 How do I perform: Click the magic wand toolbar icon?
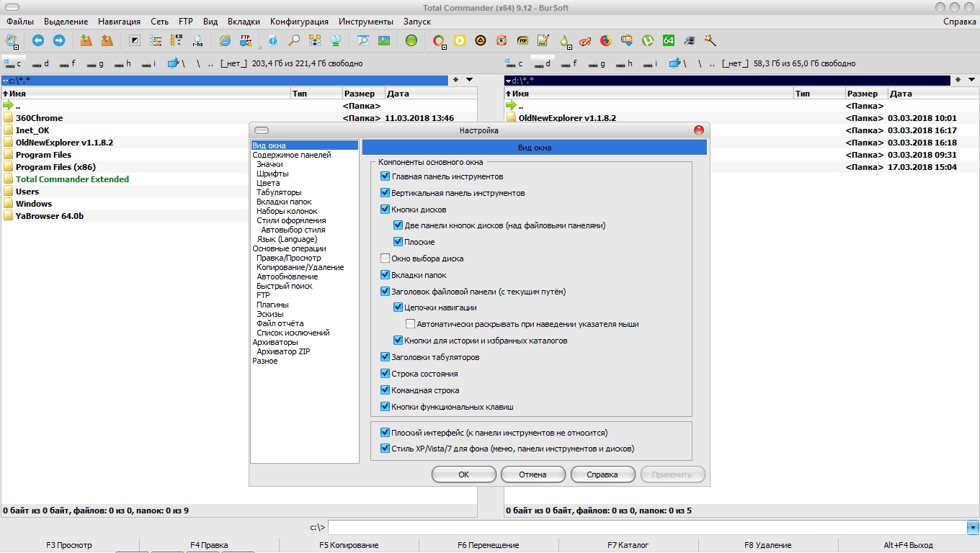710,40
